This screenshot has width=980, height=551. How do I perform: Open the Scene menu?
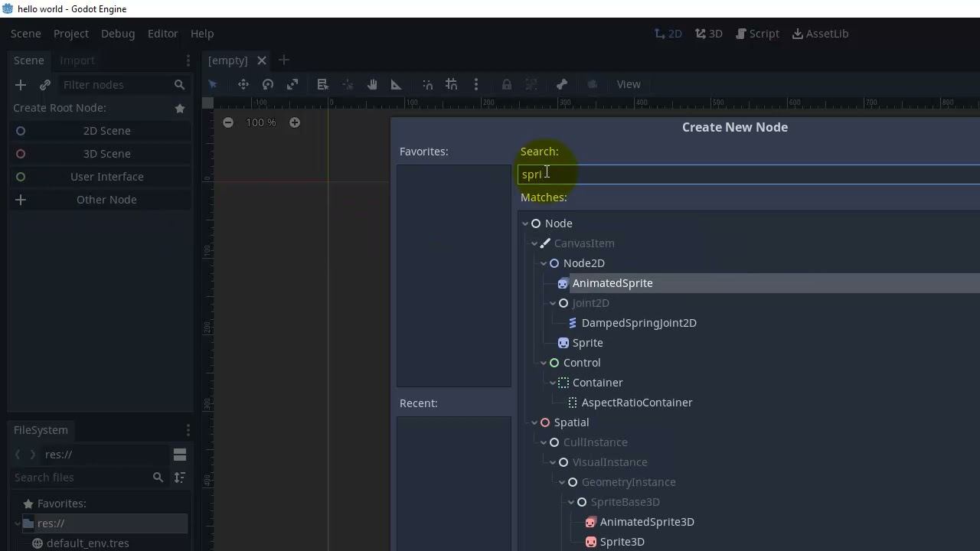[26, 34]
